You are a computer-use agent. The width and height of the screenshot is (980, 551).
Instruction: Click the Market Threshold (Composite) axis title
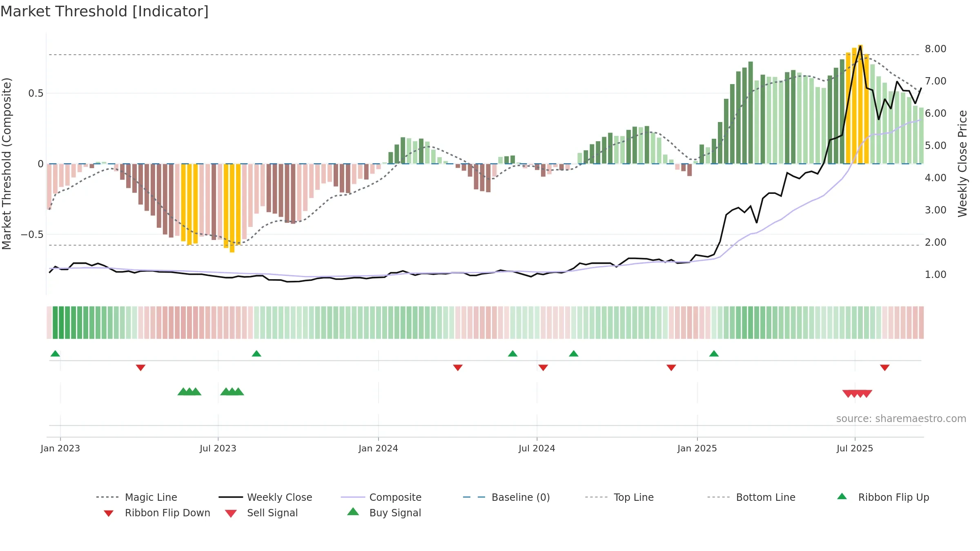pos(7,164)
